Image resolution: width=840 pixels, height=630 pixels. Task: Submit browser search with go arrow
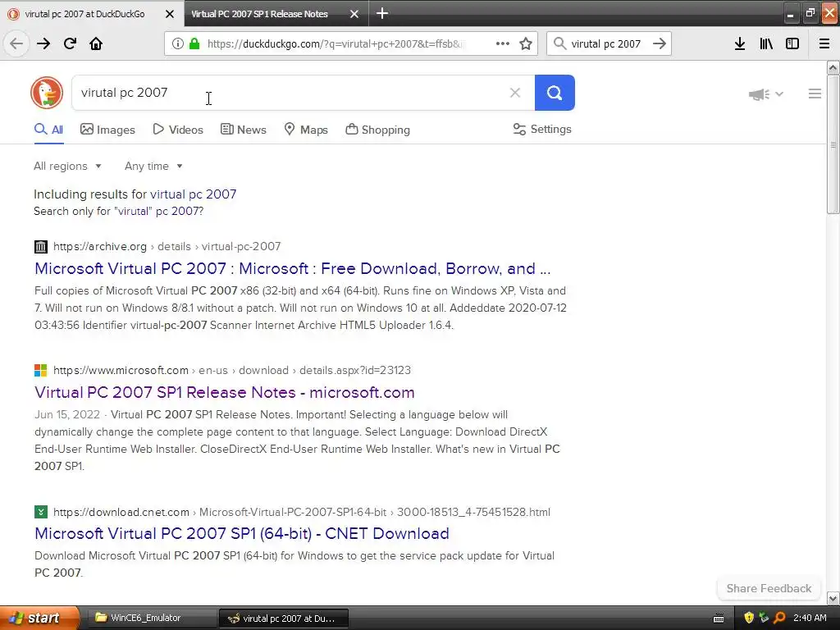(660, 43)
